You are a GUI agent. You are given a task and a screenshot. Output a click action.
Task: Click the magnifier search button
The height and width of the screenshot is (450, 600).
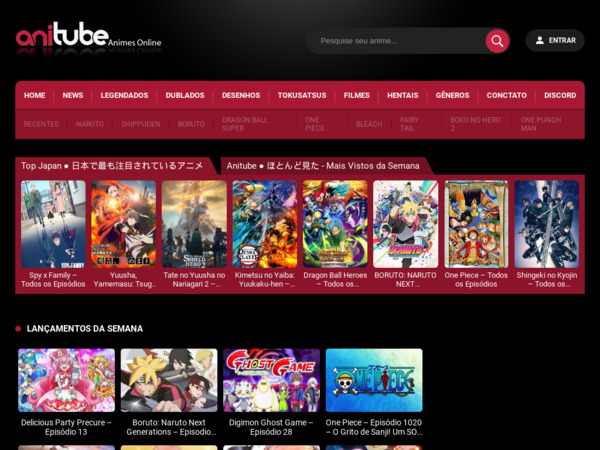point(497,41)
